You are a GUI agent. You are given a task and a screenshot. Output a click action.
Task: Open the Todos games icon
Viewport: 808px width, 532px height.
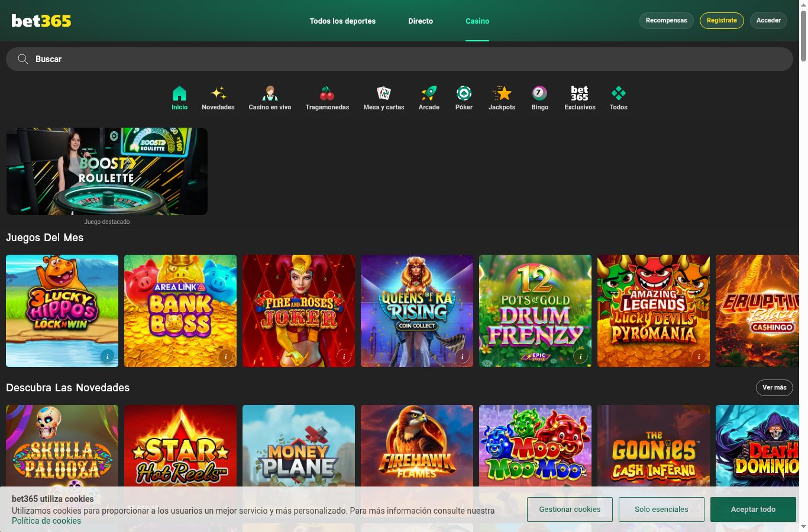(619, 93)
